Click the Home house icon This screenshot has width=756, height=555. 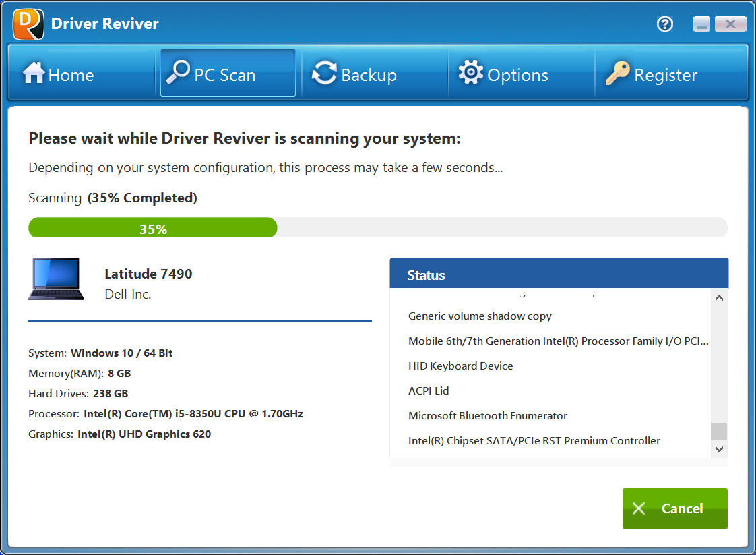coord(33,74)
